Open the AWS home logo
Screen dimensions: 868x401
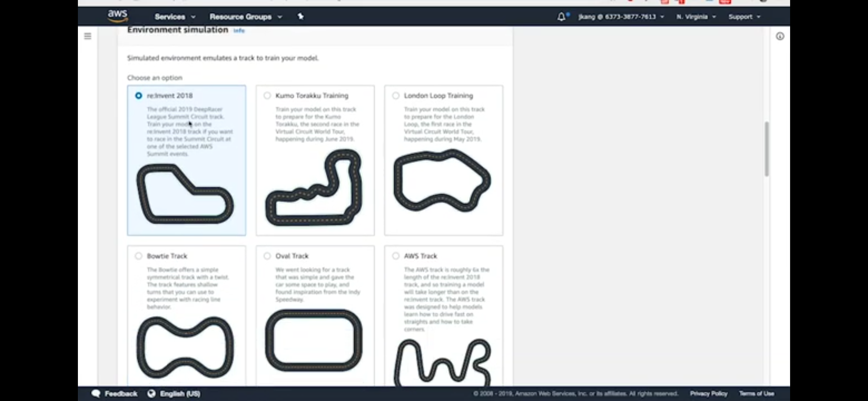[x=118, y=16]
